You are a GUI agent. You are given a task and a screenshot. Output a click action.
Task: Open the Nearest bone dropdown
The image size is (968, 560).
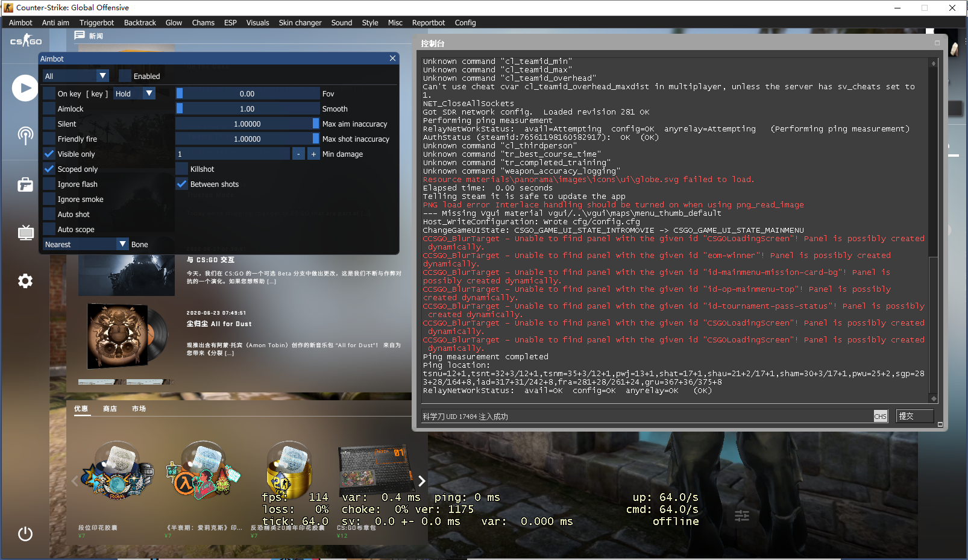(x=86, y=244)
